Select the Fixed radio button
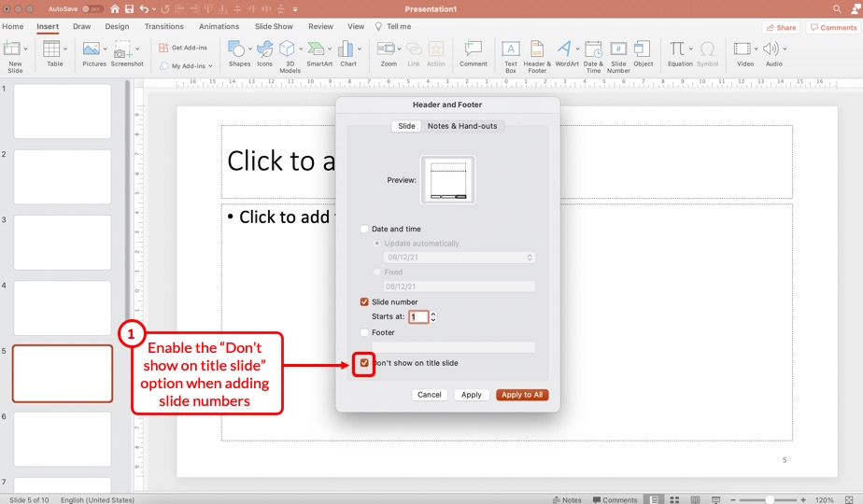The width and height of the screenshot is (863, 504). pos(377,273)
